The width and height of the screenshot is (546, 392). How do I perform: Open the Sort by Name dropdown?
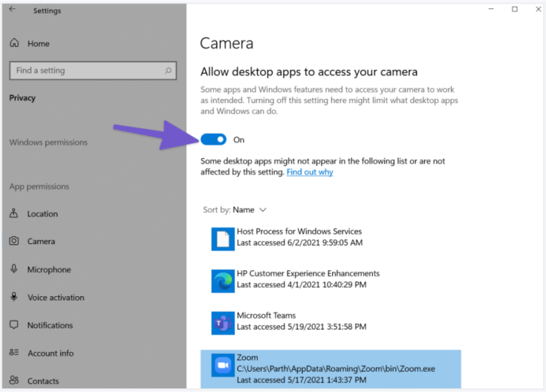point(235,210)
